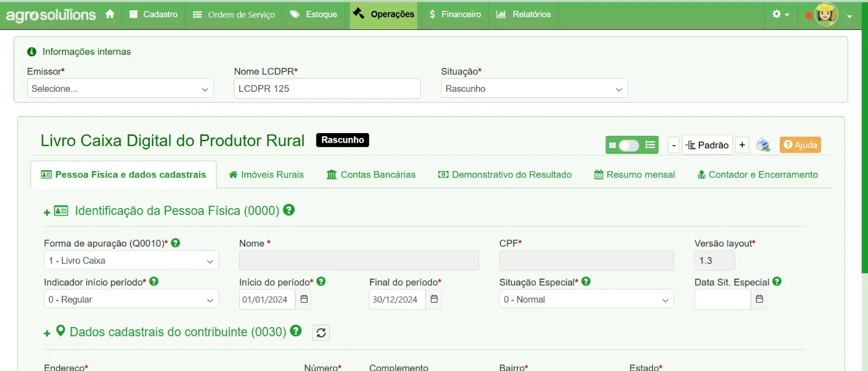Click the CPF field
868x371 pixels.
pos(586,260)
